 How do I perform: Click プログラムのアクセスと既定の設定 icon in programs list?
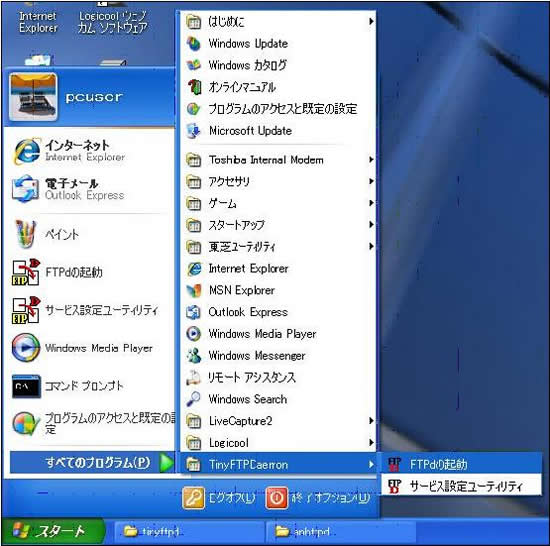click(193, 109)
